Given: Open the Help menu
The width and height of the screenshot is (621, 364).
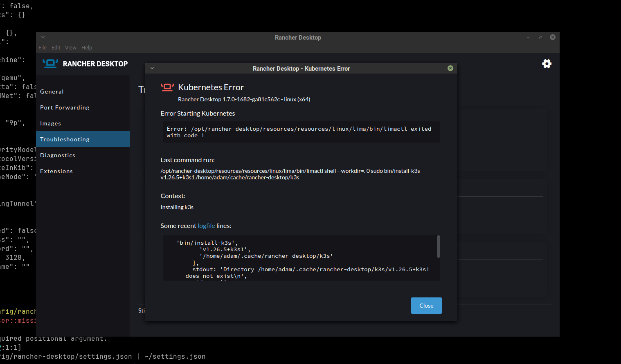Looking at the screenshot, I should pyautogui.click(x=87, y=47).
